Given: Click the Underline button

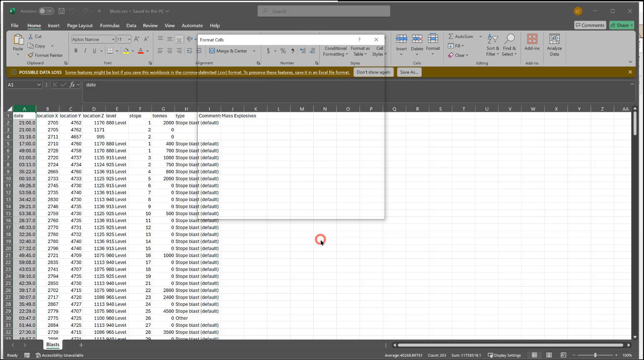Looking at the screenshot, I should [94, 51].
